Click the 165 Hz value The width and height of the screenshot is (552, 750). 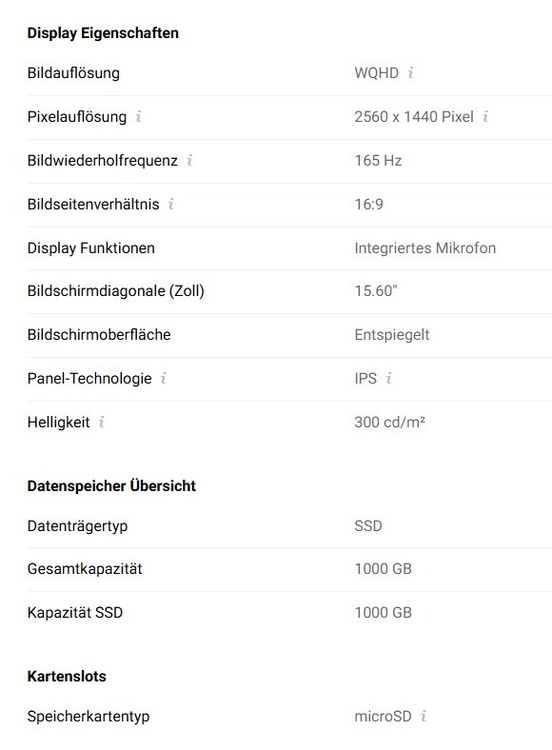pos(378,160)
